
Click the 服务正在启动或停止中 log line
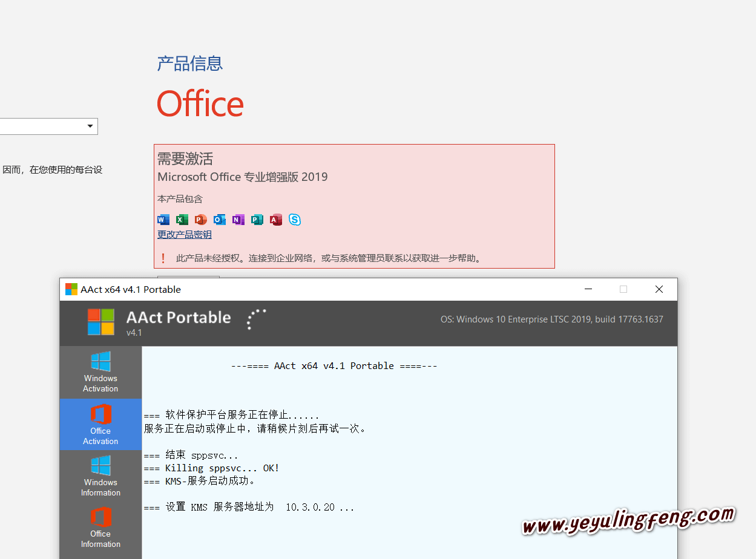coord(255,429)
